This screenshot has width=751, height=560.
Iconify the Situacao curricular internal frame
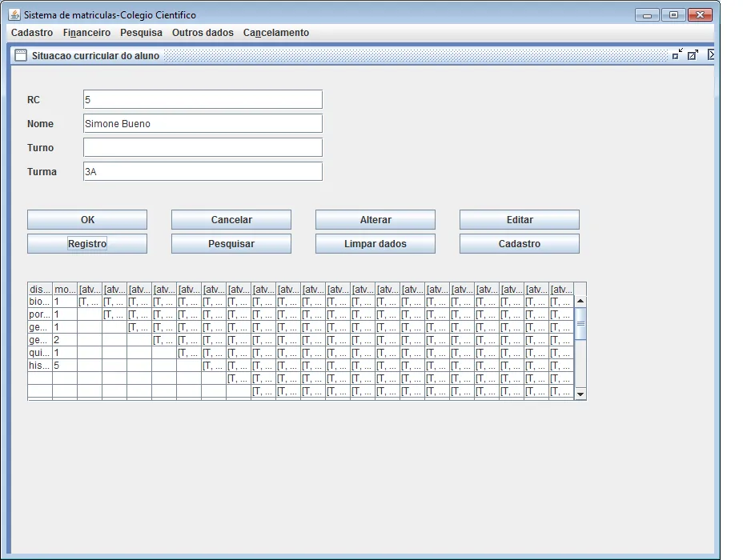pyautogui.click(x=677, y=55)
